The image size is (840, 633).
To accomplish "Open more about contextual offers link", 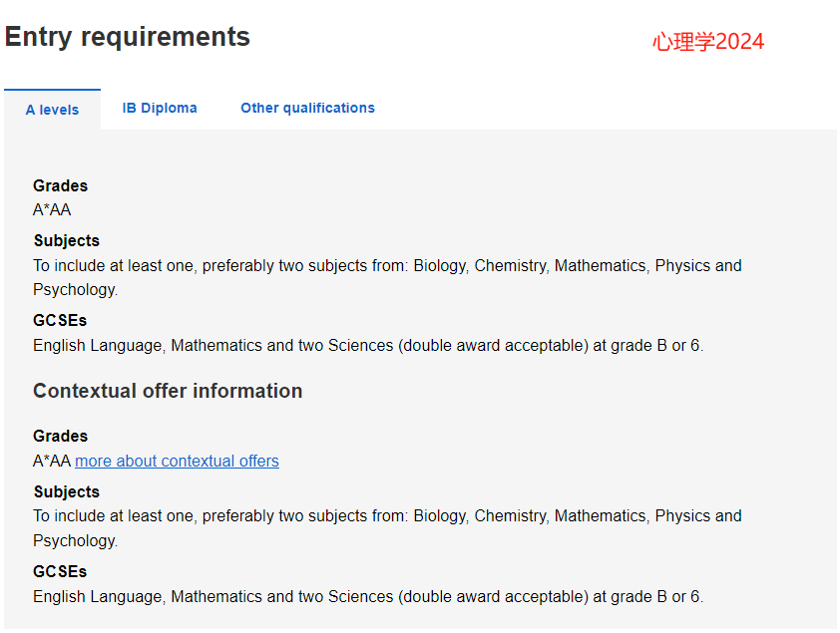I will 177,461.
